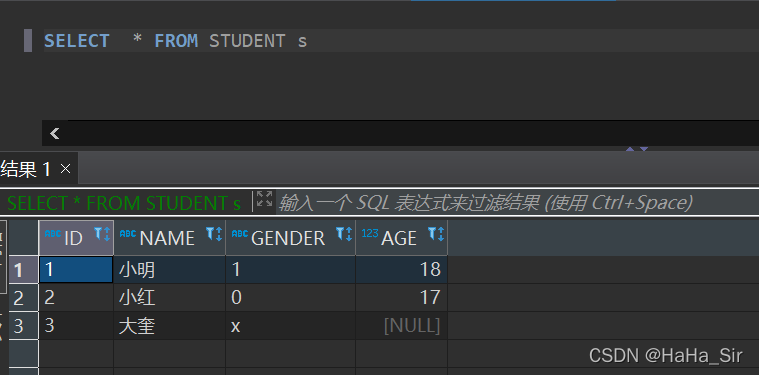
Task: Select the ID column header
Action: click(76, 238)
